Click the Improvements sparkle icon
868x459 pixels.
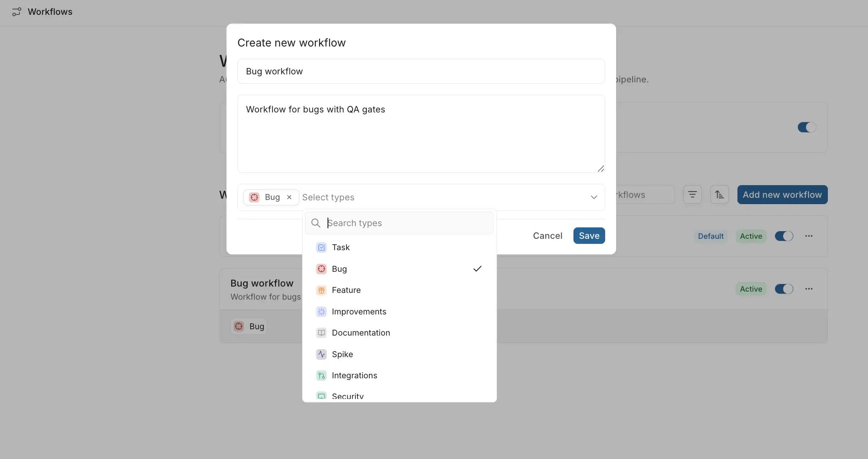coord(321,311)
